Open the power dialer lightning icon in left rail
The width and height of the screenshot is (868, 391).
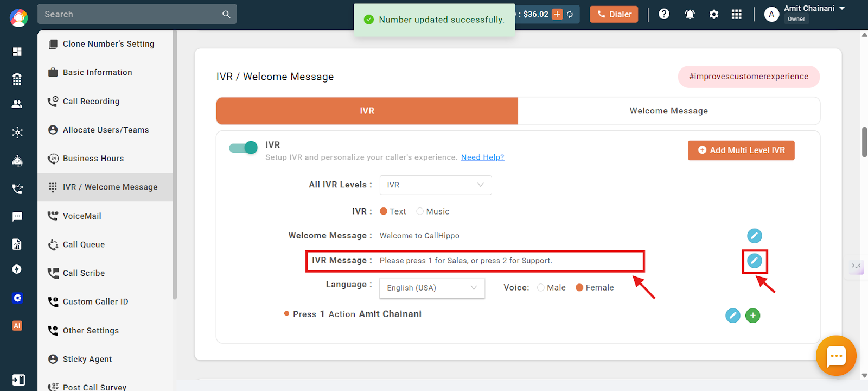[x=17, y=269]
